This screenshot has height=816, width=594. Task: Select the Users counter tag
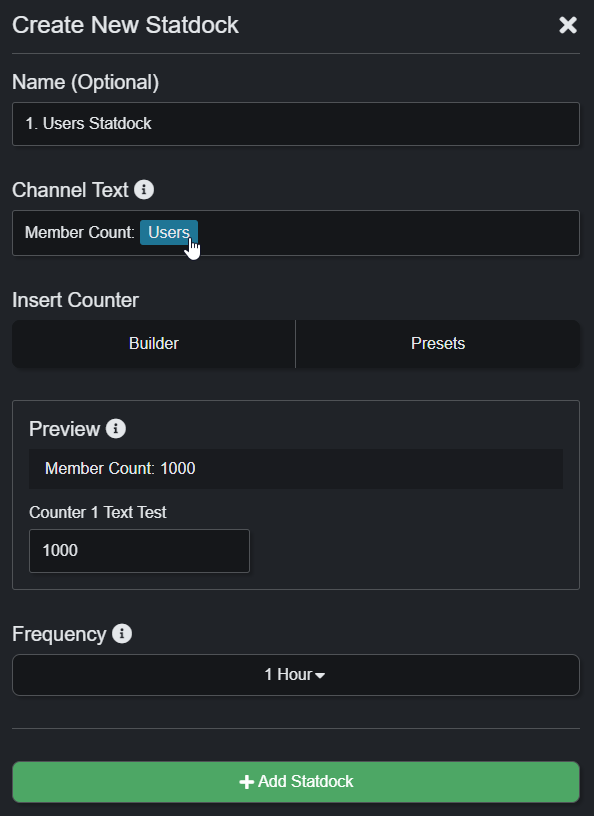click(x=169, y=233)
